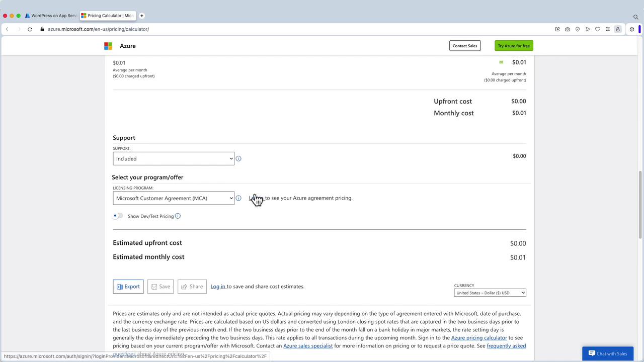Click the Azure sales specialist link
644x362 pixels.
tap(308, 346)
